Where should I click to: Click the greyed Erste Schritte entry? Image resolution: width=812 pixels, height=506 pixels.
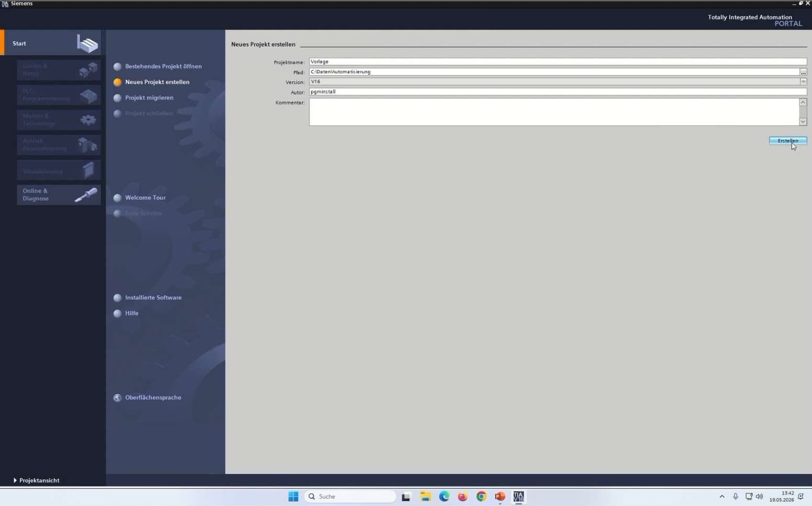click(x=138, y=213)
